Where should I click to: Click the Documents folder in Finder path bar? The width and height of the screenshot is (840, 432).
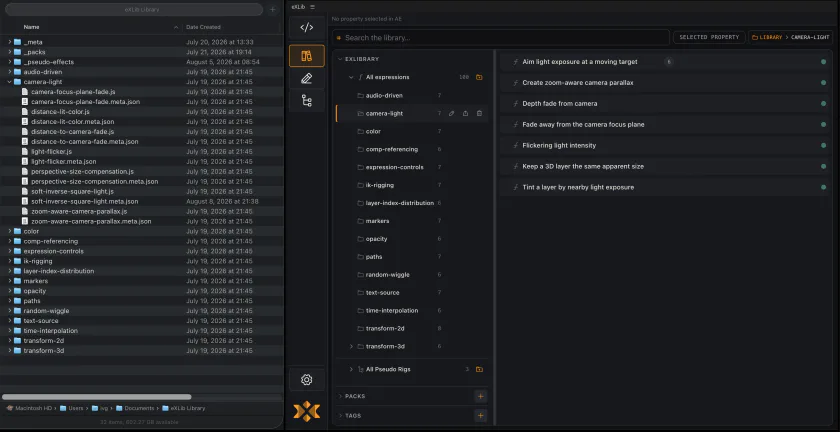click(136, 408)
